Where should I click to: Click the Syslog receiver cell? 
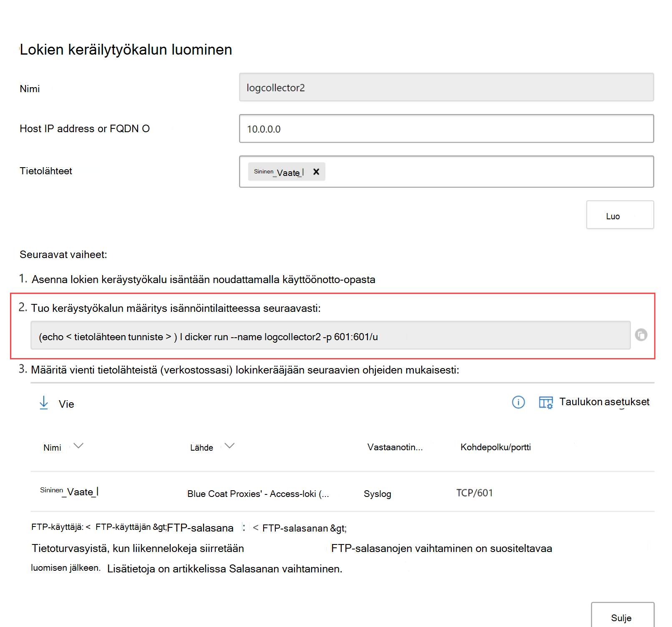378,494
